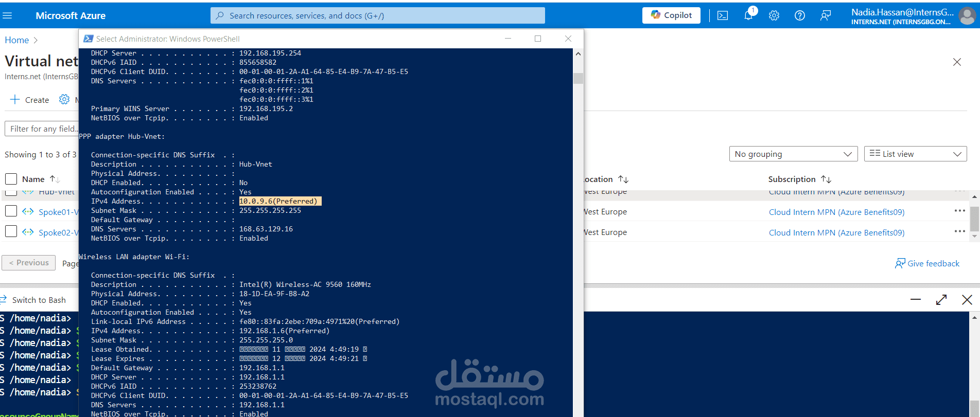Open the Spoke01 virtual network link

point(58,212)
